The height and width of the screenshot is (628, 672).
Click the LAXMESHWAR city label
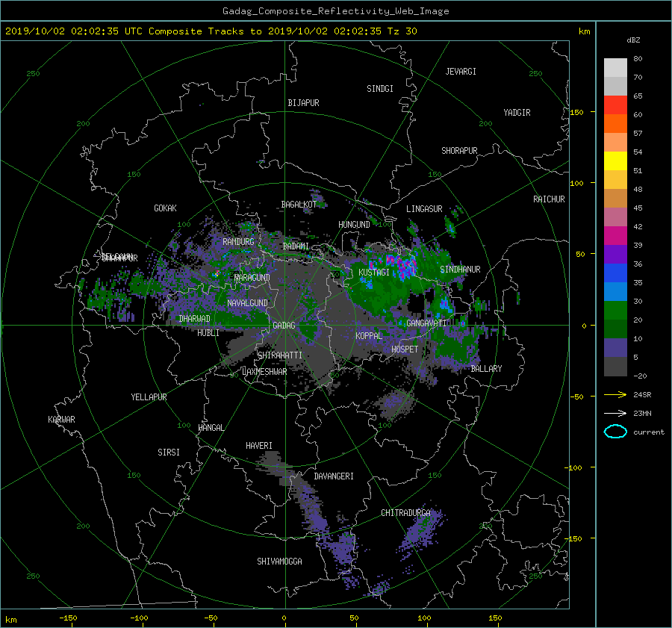pyautogui.click(x=264, y=372)
